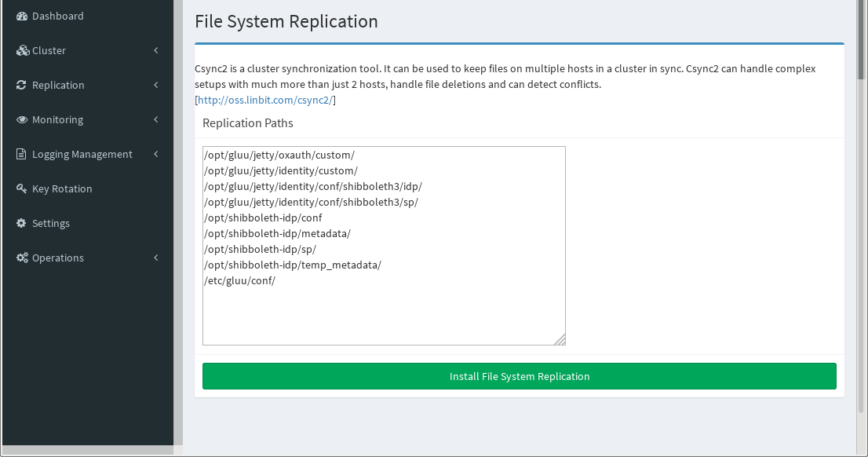868x457 pixels.
Task: Click the sidebar horizontal scrollbar
Action: click(x=87, y=450)
